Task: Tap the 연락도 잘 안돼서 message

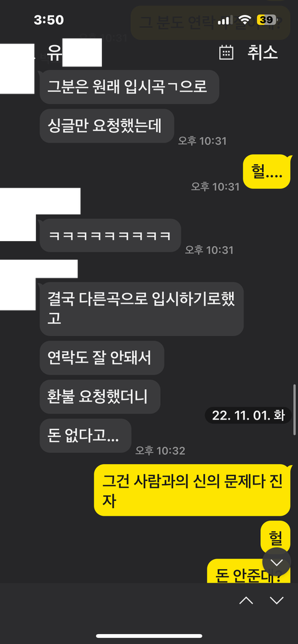Action: pyautogui.click(x=102, y=358)
